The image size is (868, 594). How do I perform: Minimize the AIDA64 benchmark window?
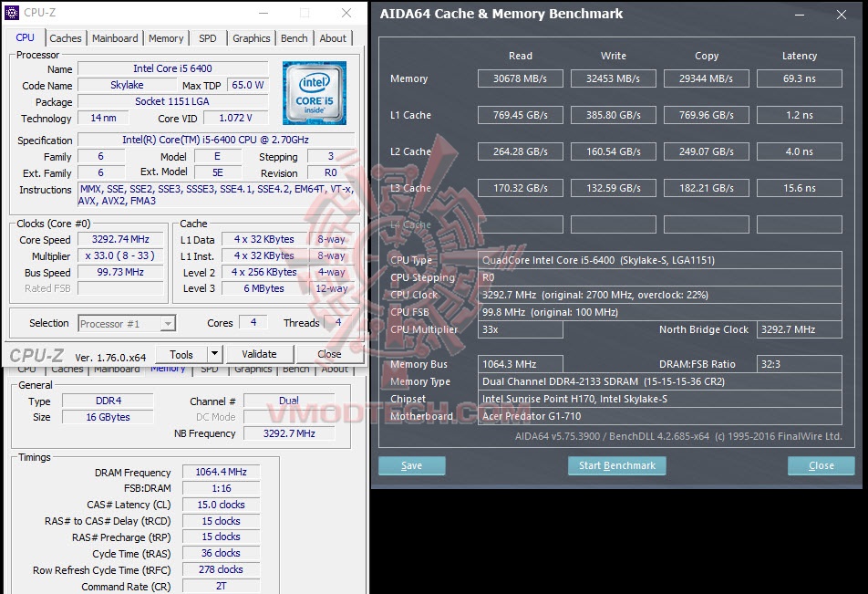[x=800, y=15]
